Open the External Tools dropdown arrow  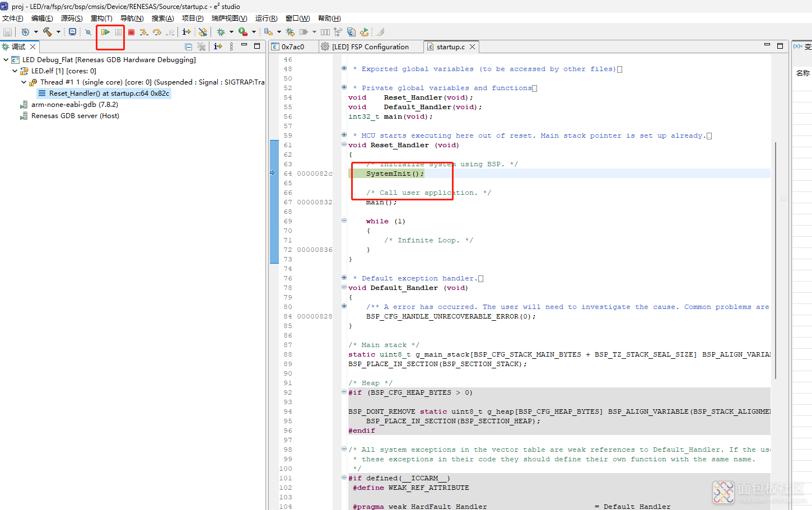(254, 32)
